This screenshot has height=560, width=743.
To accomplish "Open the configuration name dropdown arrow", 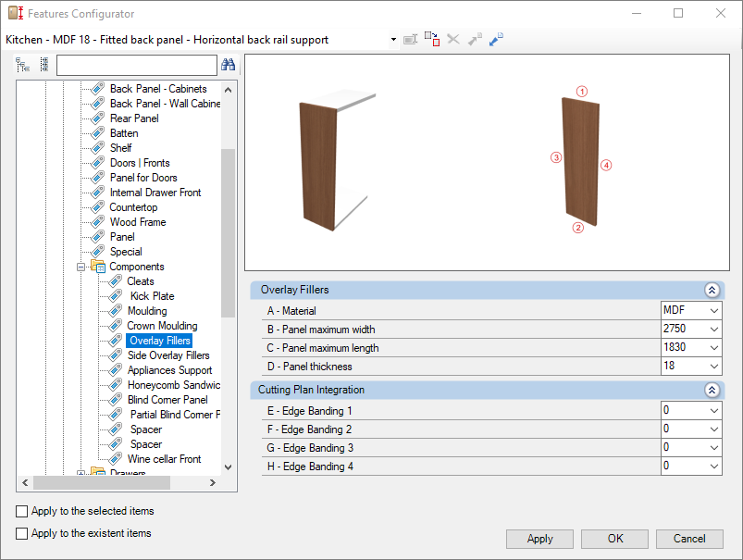I will [x=393, y=40].
